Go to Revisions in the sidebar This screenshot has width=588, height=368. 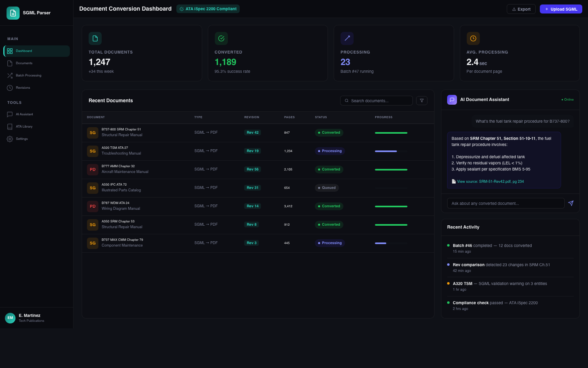pos(23,88)
